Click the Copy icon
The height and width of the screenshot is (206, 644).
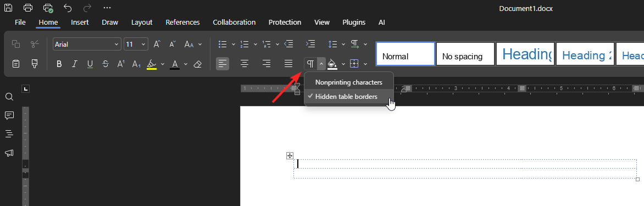point(16,44)
